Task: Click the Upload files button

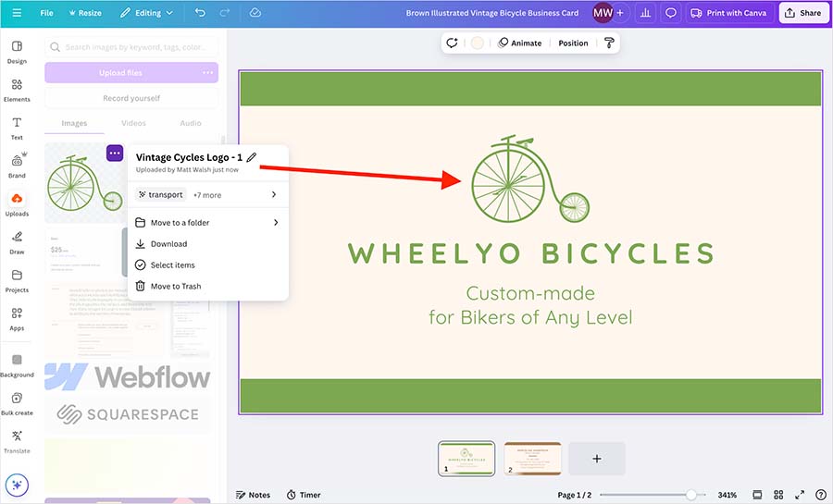Action: click(x=120, y=73)
